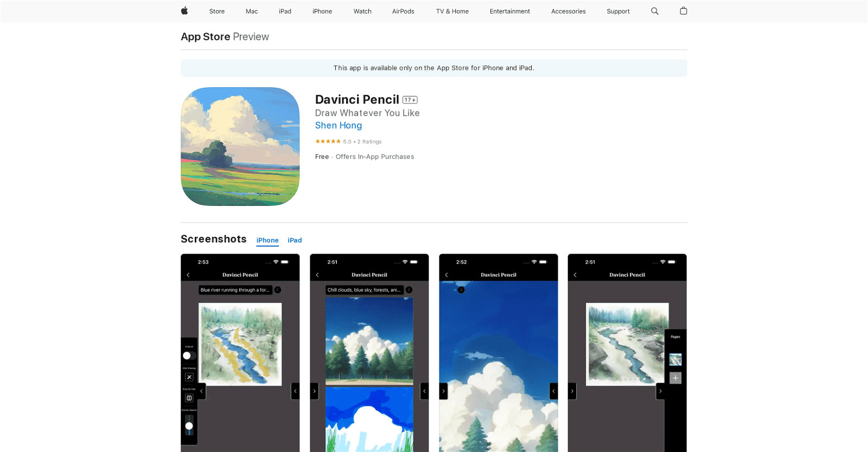Open the iPhone navigation menu item

point(322,11)
